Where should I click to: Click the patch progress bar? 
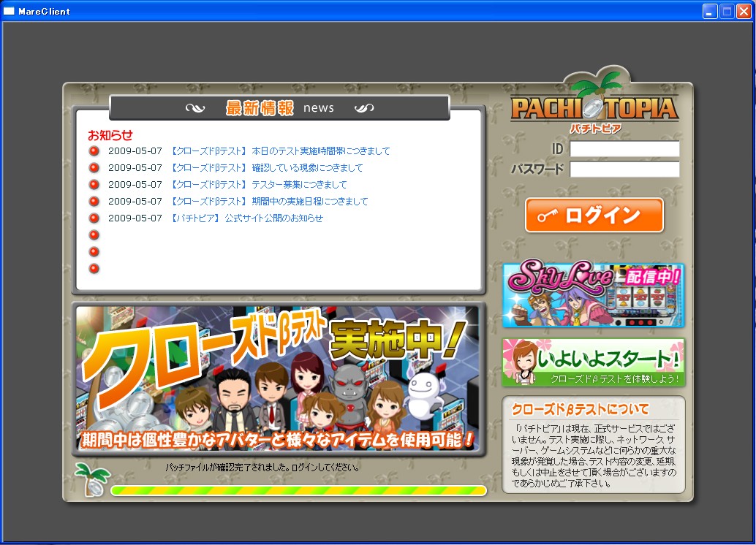(298, 490)
